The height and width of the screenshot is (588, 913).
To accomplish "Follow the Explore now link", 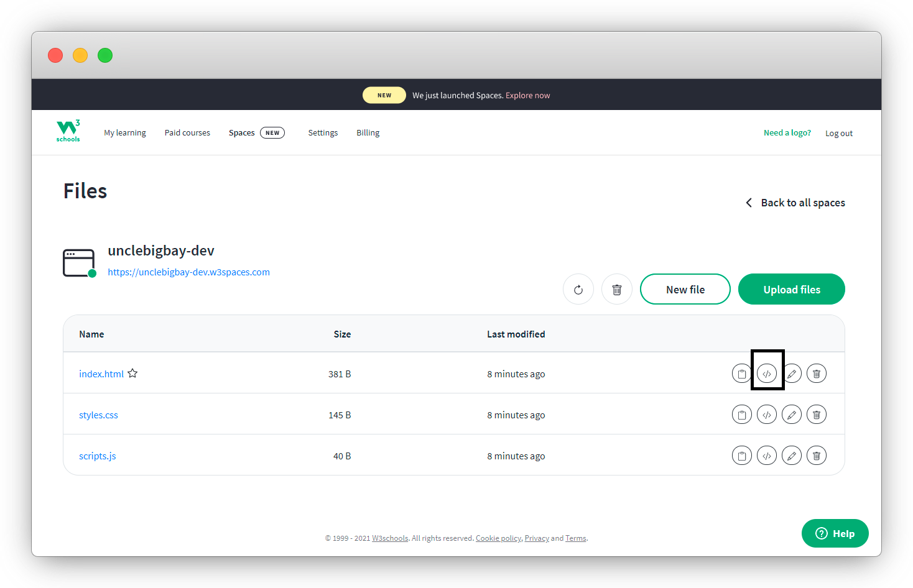I will (528, 96).
